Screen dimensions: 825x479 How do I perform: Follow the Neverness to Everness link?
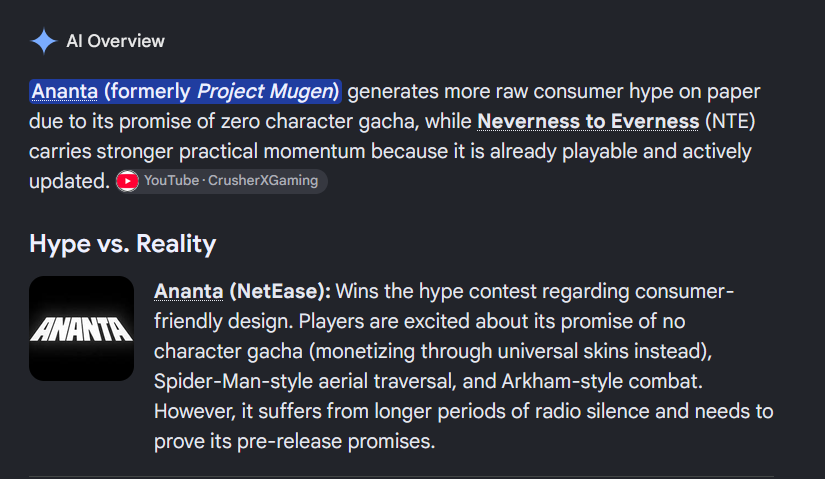click(588, 122)
